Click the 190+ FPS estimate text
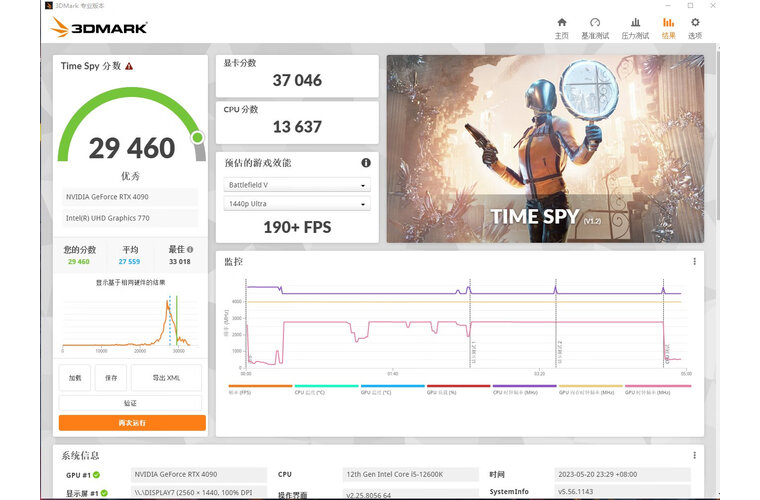The image size is (760, 500). [297, 227]
